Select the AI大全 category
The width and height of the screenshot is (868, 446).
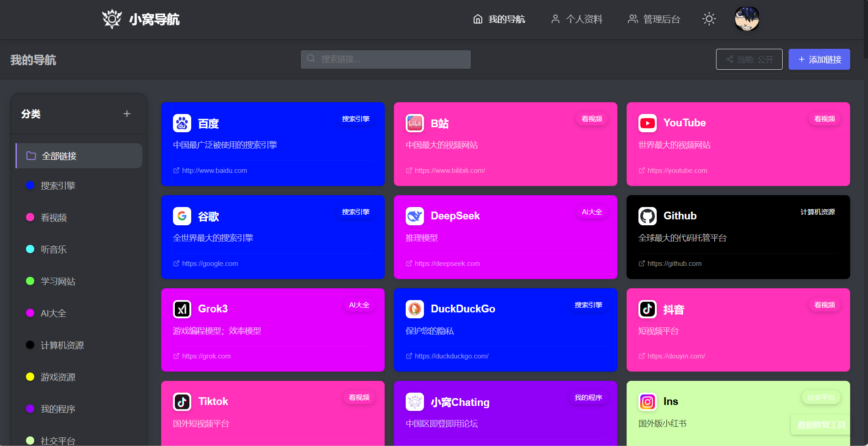(x=79, y=313)
